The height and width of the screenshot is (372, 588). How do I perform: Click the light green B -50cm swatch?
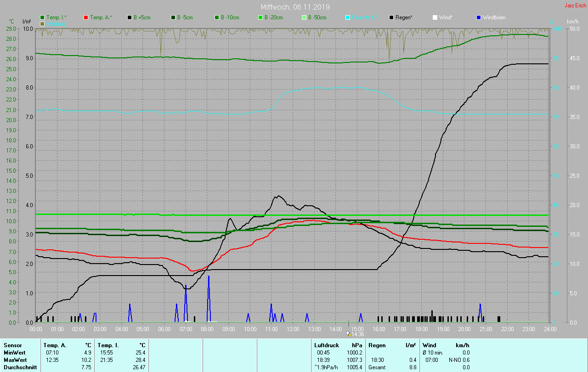(x=304, y=17)
